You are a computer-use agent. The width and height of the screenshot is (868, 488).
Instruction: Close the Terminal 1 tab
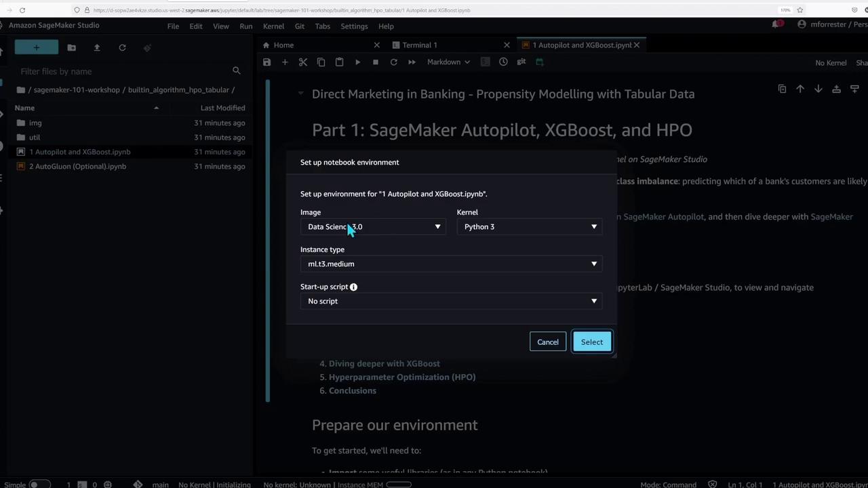coord(507,45)
